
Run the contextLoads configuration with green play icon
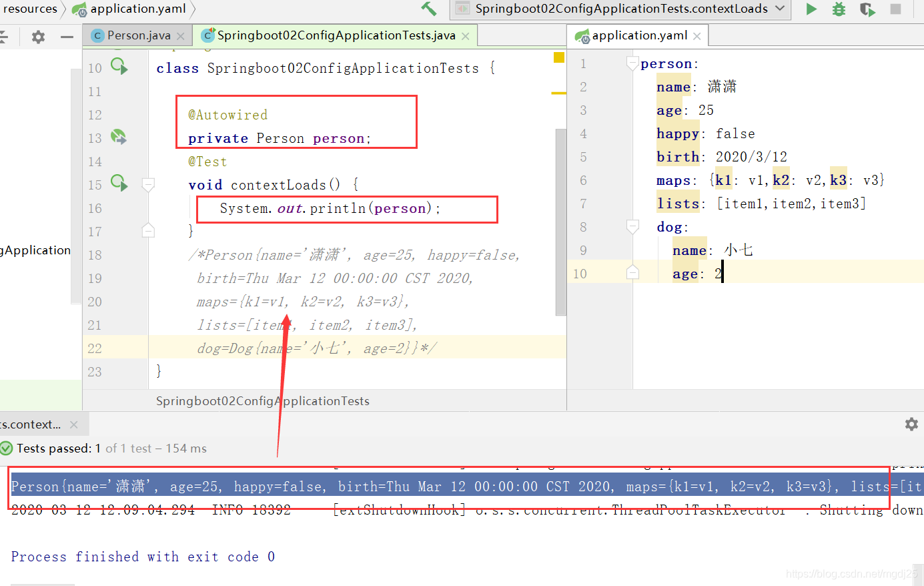point(811,9)
